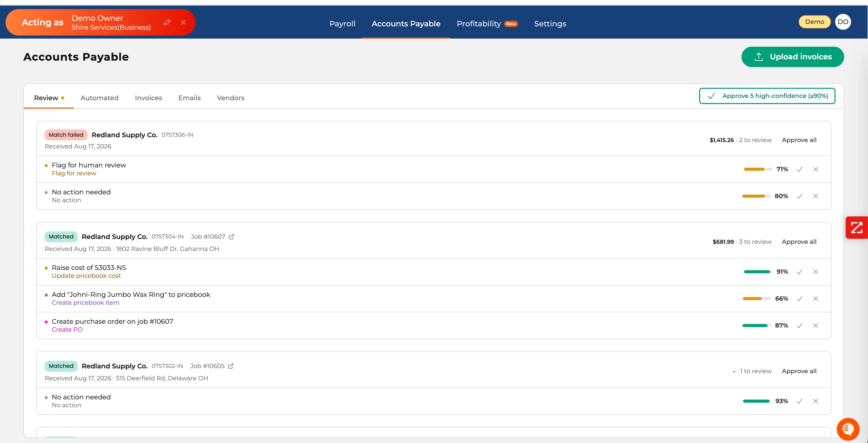Approve 5 high-confidence suggestions button

767,96
